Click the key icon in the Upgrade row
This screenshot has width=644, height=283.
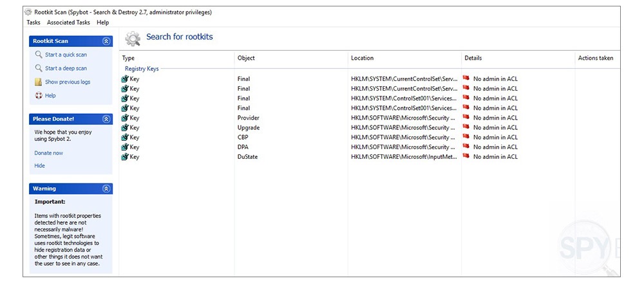(125, 128)
